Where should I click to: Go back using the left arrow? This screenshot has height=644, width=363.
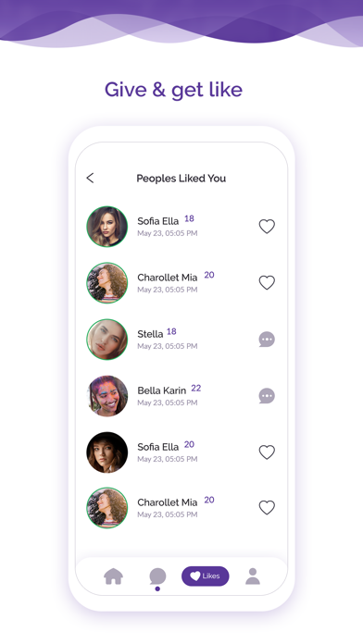[90, 178]
